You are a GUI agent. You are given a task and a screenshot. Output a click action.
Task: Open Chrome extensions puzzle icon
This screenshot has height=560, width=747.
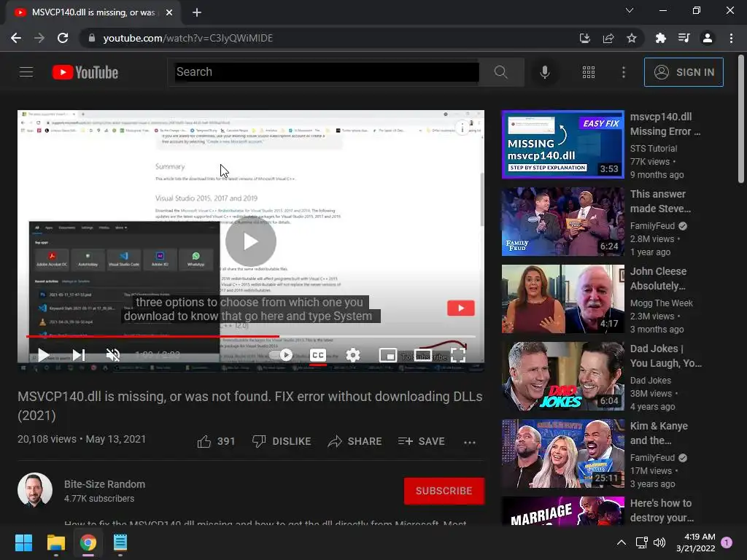pyautogui.click(x=660, y=38)
